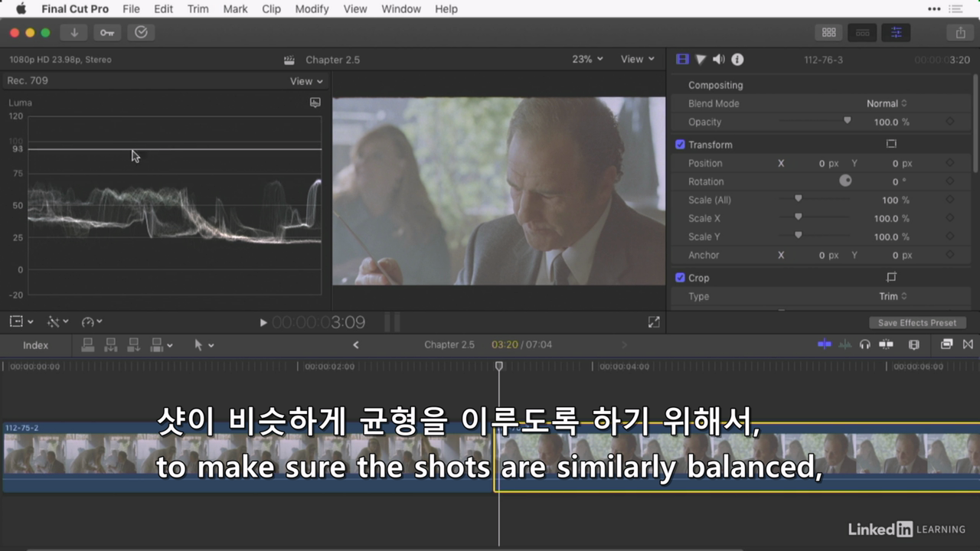The height and width of the screenshot is (551, 980).
Task: Open the Apple menu
Action: [x=21, y=9]
